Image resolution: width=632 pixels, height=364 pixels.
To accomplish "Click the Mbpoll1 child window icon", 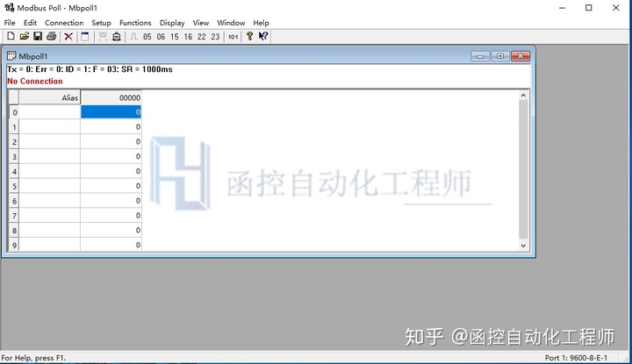I will coord(11,56).
